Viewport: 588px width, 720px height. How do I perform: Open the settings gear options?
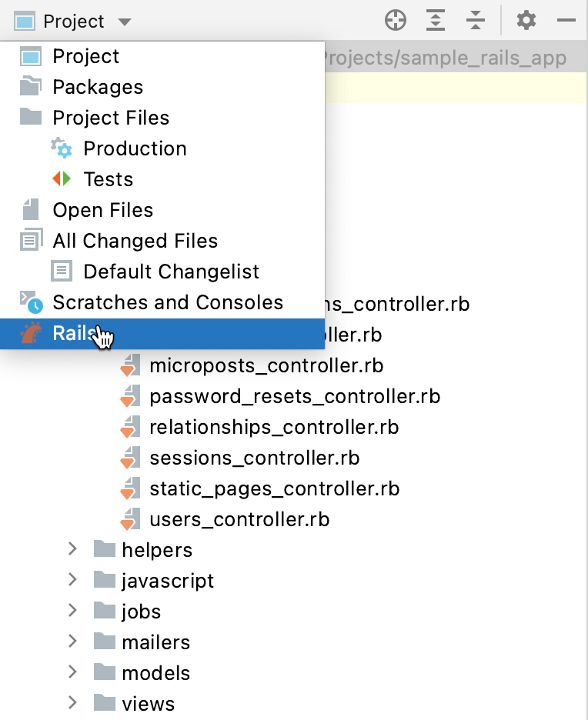526,21
